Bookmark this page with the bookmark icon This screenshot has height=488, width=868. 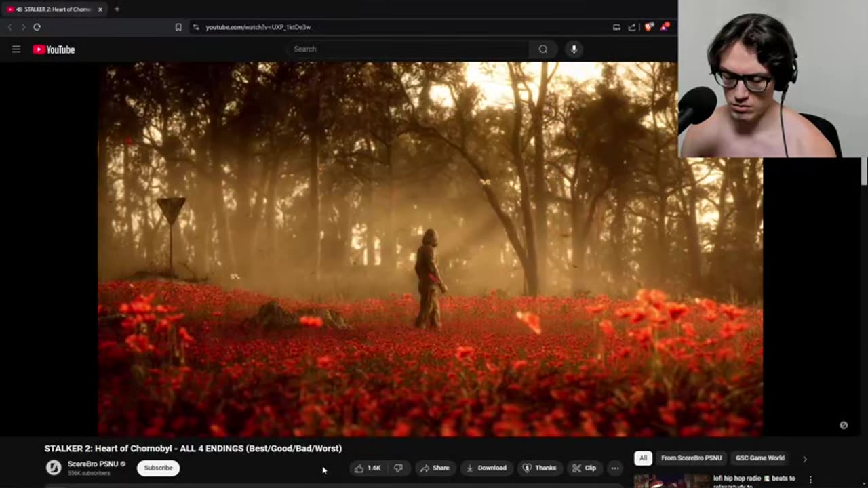click(178, 27)
